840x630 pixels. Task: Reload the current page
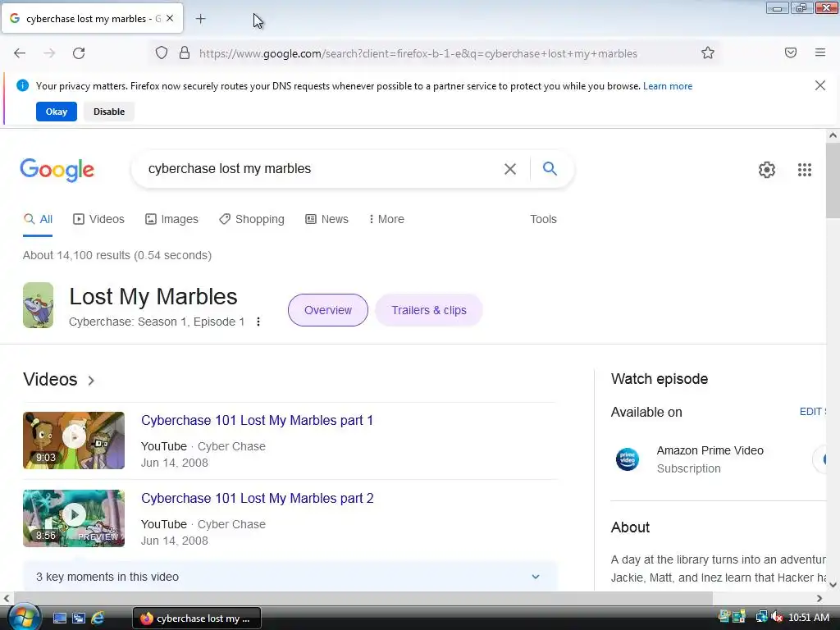coord(79,53)
